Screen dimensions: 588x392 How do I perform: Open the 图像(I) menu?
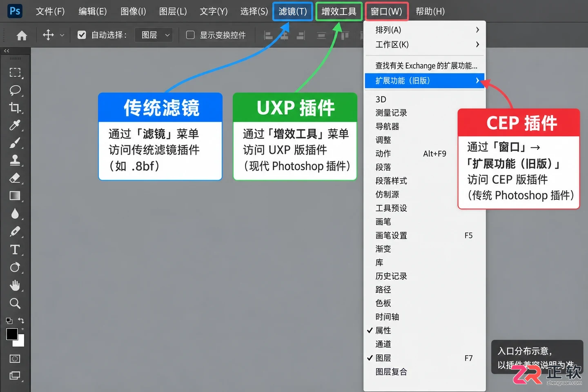pos(133,11)
